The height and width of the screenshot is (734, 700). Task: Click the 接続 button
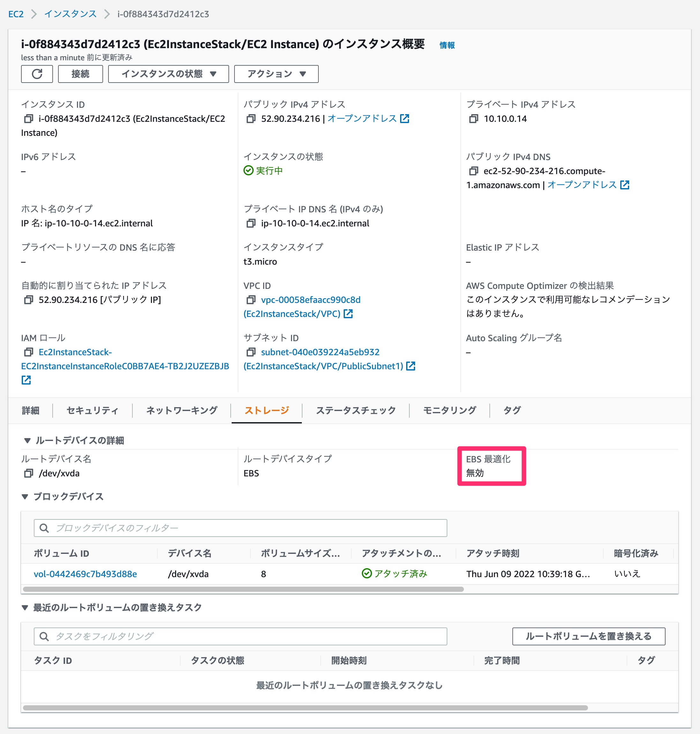(x=81, y=74)
